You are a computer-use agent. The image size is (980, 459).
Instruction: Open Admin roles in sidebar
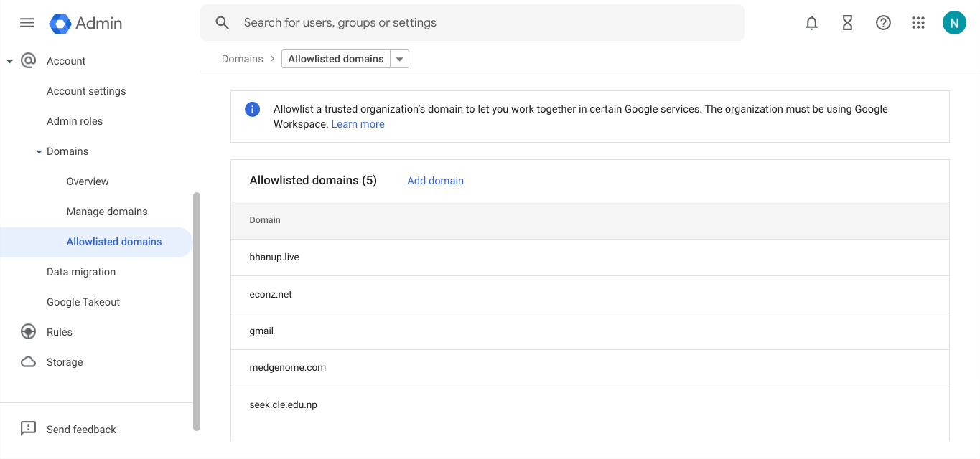click(75, 121)
